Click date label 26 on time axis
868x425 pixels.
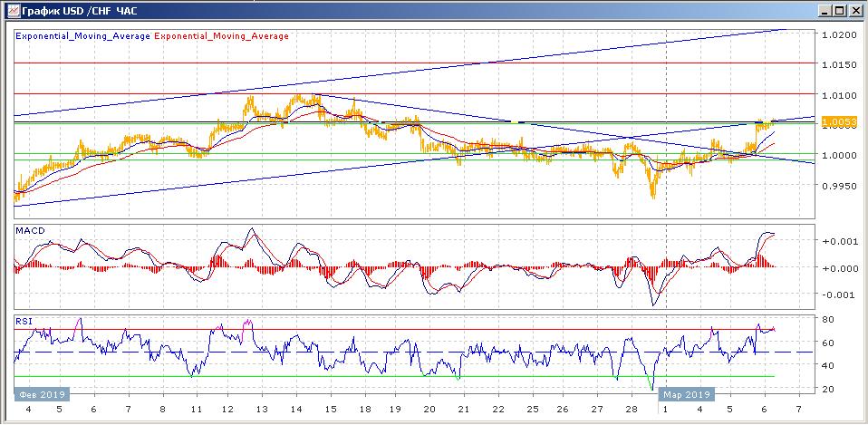(x=563, y=411)
